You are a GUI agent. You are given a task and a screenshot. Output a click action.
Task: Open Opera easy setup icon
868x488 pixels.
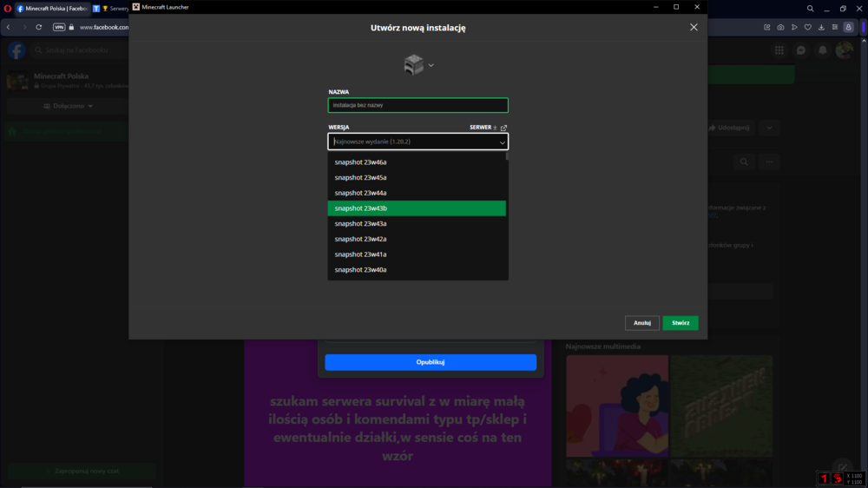835,27
